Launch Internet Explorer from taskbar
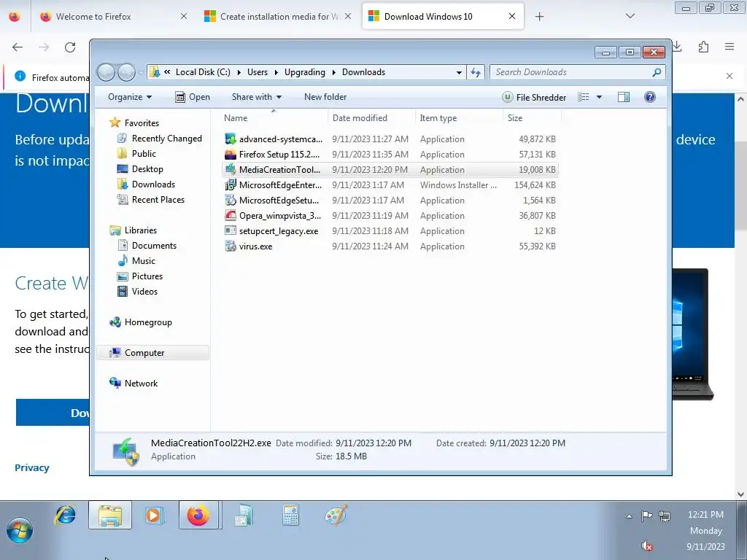747x560 pixels. pos(66,515)
